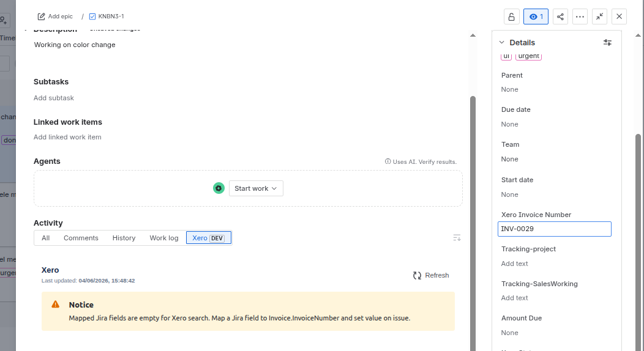Click the Notice warning triangle icon
Image resolution: width=644 pixels, height=351 pixels.
click(56, 305)
